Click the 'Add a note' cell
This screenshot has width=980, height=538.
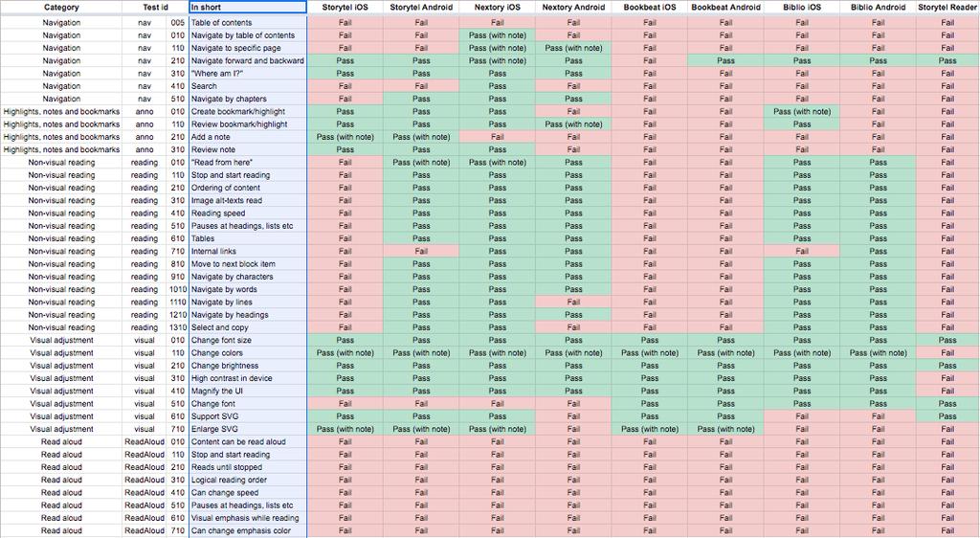tap(248, 137)
